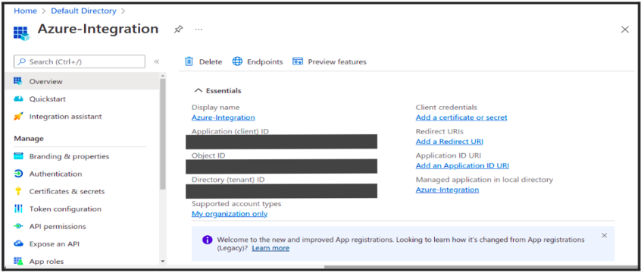Viewport: 644px width, 273px height.
Task: Click the Add a Redirect URI link
Action: tap(449, 142)
